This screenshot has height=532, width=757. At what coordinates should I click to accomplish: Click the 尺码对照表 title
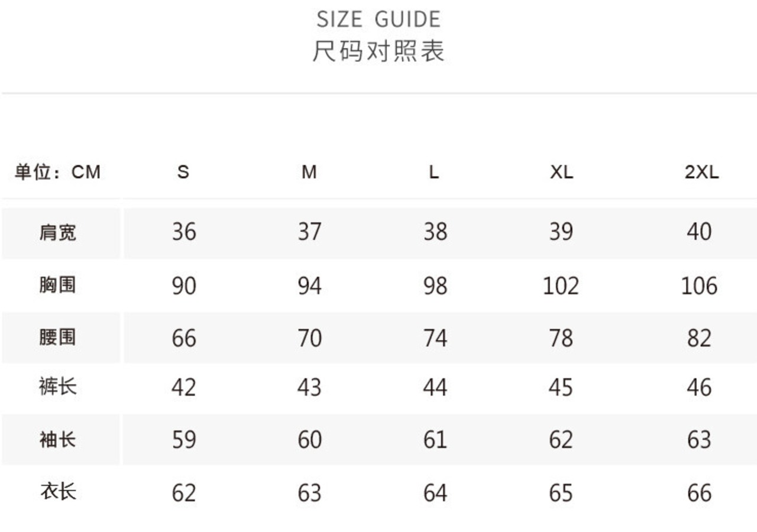coord(378,51)
